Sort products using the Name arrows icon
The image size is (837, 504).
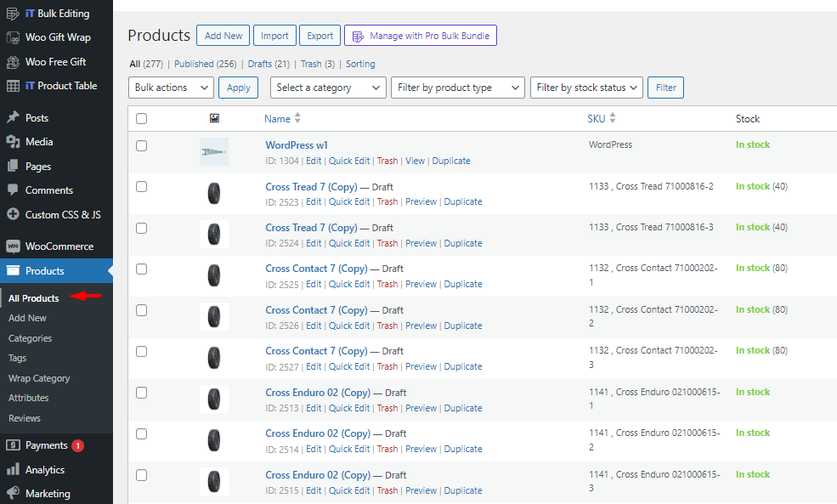click(298, 118)
